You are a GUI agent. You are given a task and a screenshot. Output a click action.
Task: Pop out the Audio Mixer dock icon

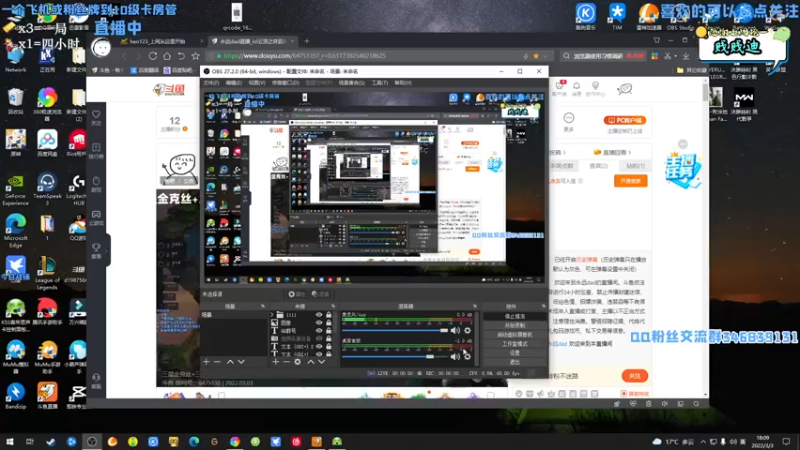click(474, 306)
